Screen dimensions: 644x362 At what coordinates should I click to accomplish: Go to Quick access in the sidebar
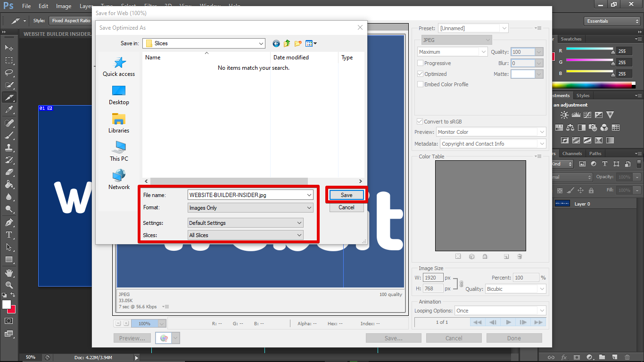pos(119,66)
